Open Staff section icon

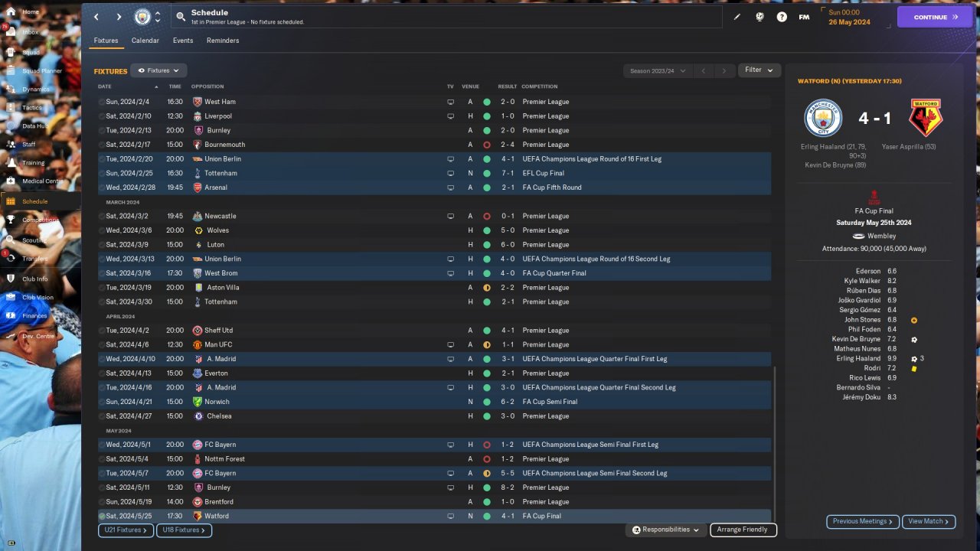tap(11, 145)
